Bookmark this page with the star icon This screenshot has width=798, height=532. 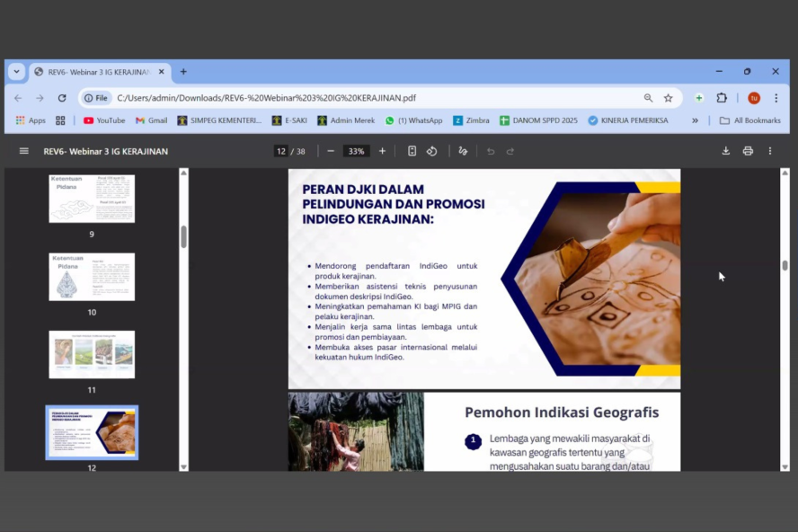668,98
